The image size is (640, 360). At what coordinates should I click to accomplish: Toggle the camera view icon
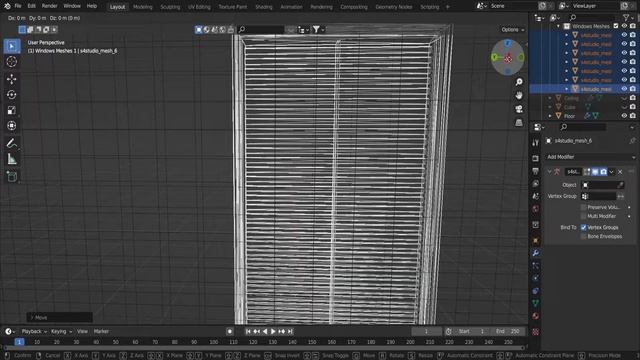tap(519, 109)
